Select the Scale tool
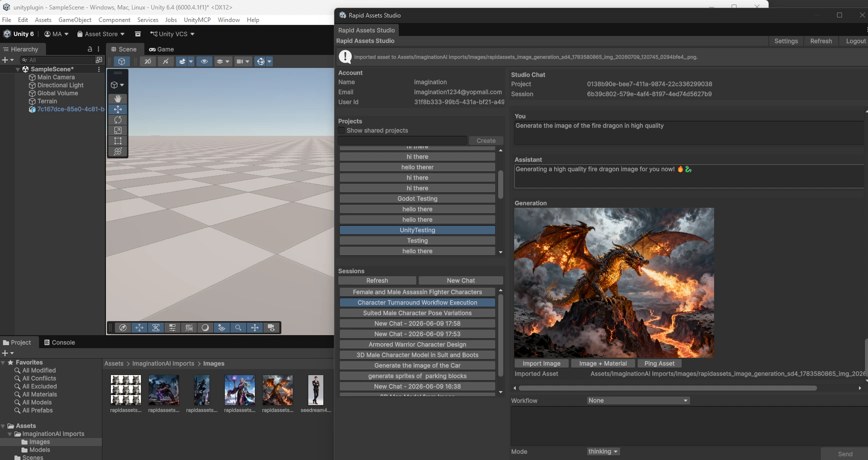The image size is (868, 460). (x=118, y=130)
